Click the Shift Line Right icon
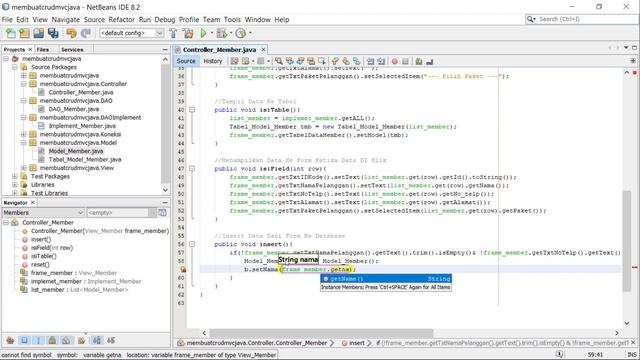Image resolution: width=640 pixels, height=360 pixels. coord(381,61)
